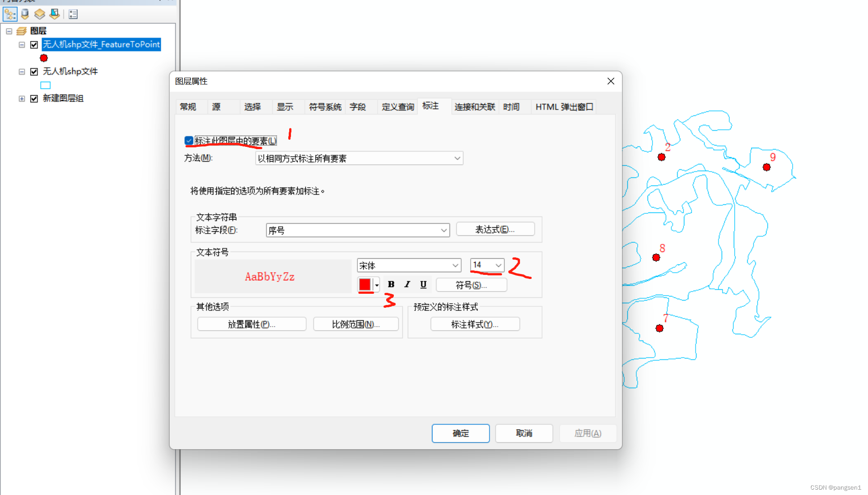This screenshot has width=868, height=495.
Task: Expand the 新建图层组 tree node
Action: [22, 98]
